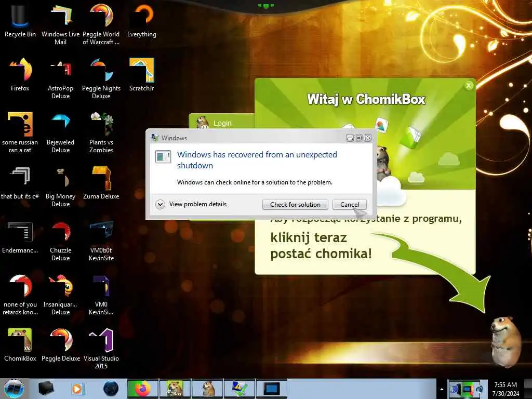Cancel the Windows recovery dialog
Screen dimensions: 532x399
tap(350, 205)
